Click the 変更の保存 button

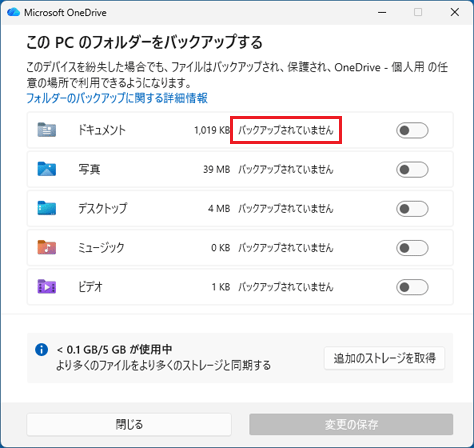point(351,424)
